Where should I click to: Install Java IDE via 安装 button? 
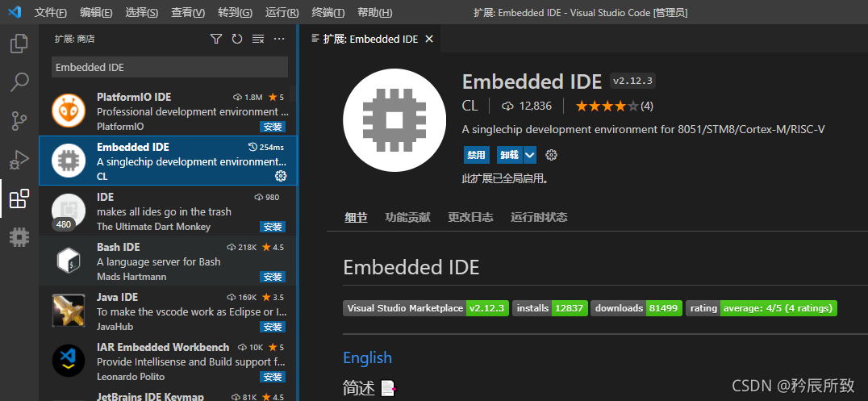tap(273, 327)
